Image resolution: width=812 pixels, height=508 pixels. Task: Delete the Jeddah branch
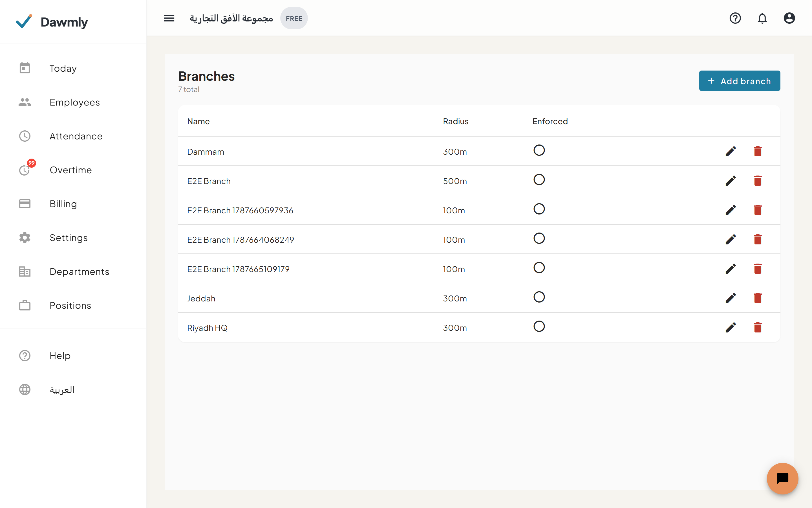(758, 298)
